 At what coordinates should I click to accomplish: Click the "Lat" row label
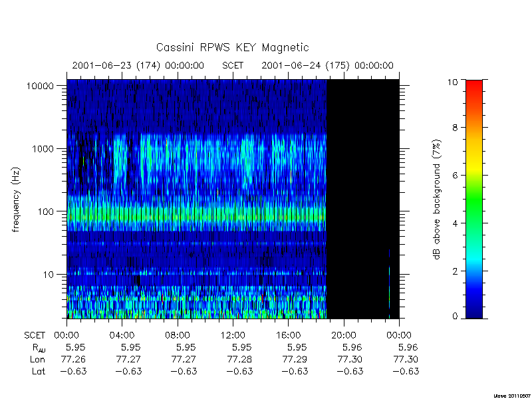coord(39,371)
